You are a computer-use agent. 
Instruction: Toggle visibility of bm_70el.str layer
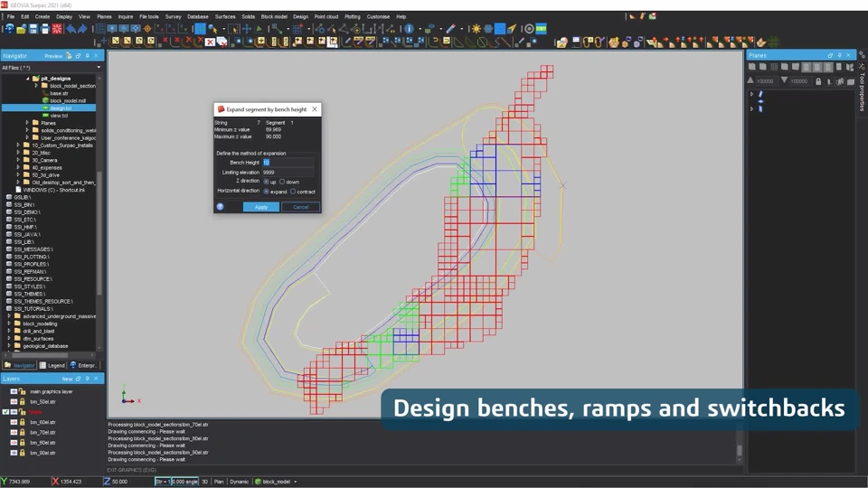click(x=14, y=432)
